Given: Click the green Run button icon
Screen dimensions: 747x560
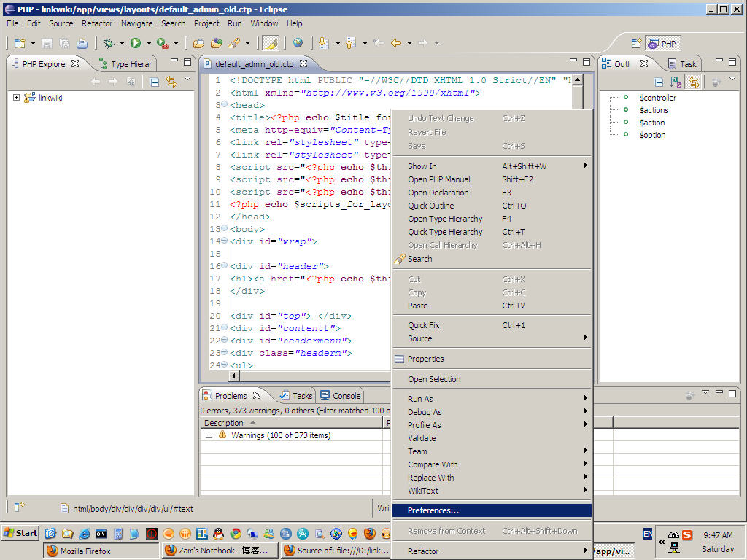Looking at the screenshot, I should [135, 43].
